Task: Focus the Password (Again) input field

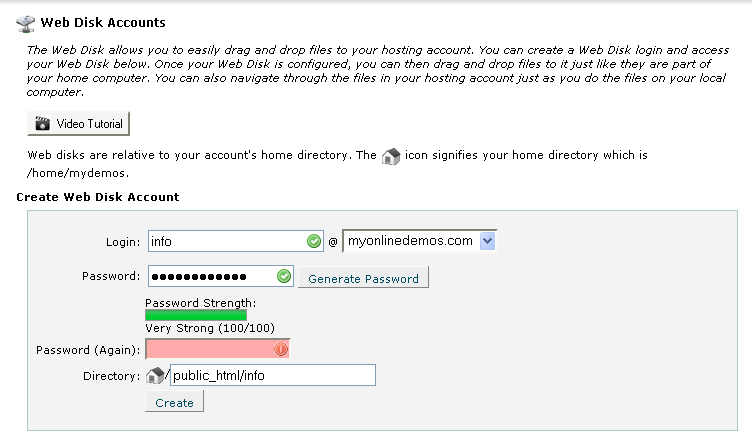Action: [x=217, y=349]
